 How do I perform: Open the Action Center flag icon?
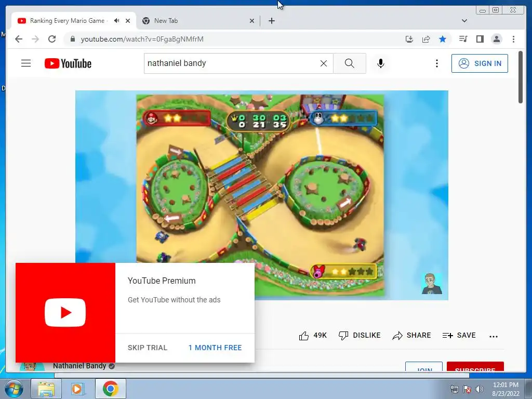coord(467,389)
